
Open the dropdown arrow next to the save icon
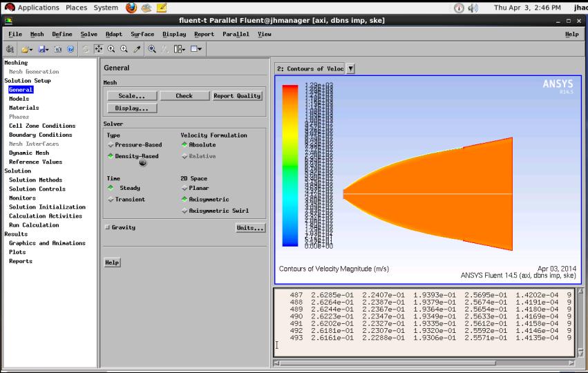pyautogui.click(x=47, y=50)
